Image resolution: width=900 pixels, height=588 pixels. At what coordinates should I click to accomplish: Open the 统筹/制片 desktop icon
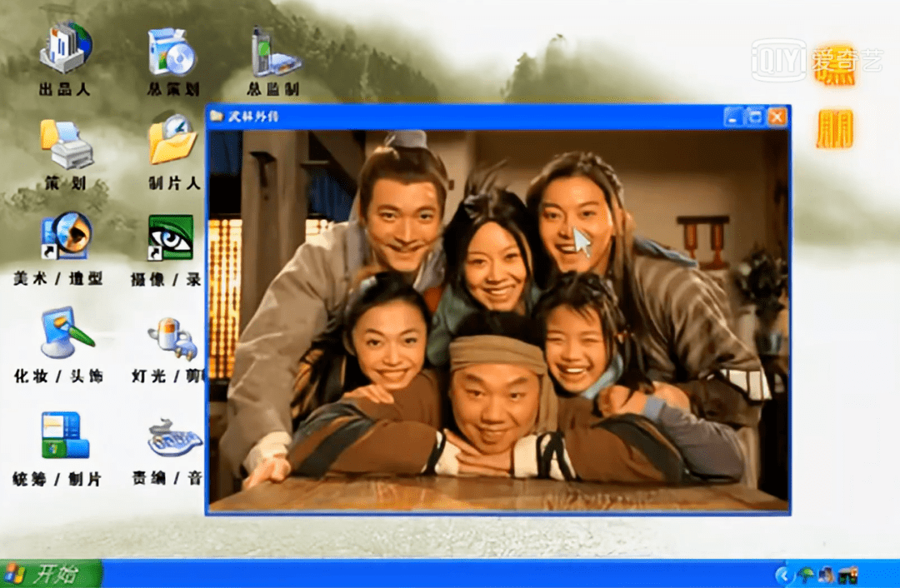click(x=67, y=435)
